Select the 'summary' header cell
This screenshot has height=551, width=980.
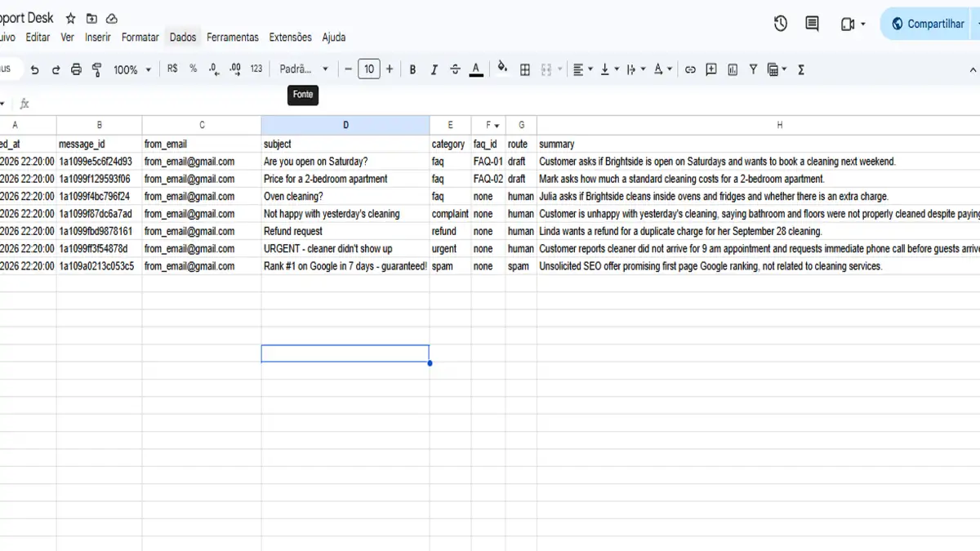pyautogui.click(x=758, y=144)
